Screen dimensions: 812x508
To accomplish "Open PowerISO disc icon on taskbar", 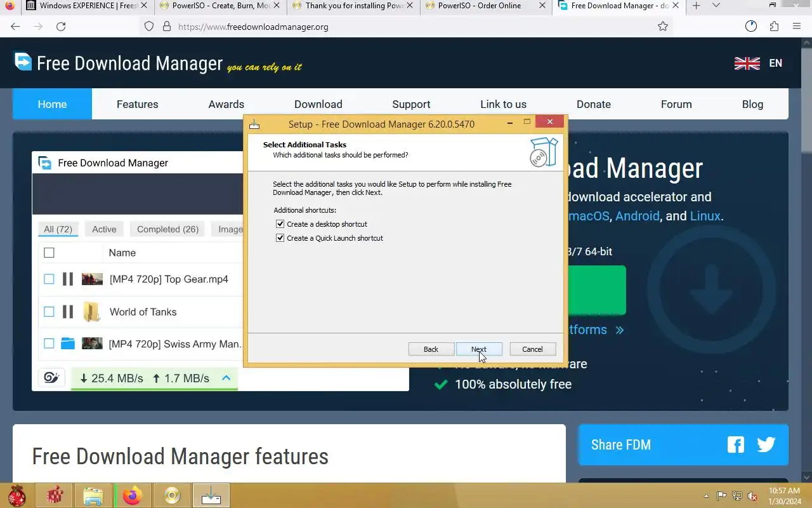I will tap(172, 495).
